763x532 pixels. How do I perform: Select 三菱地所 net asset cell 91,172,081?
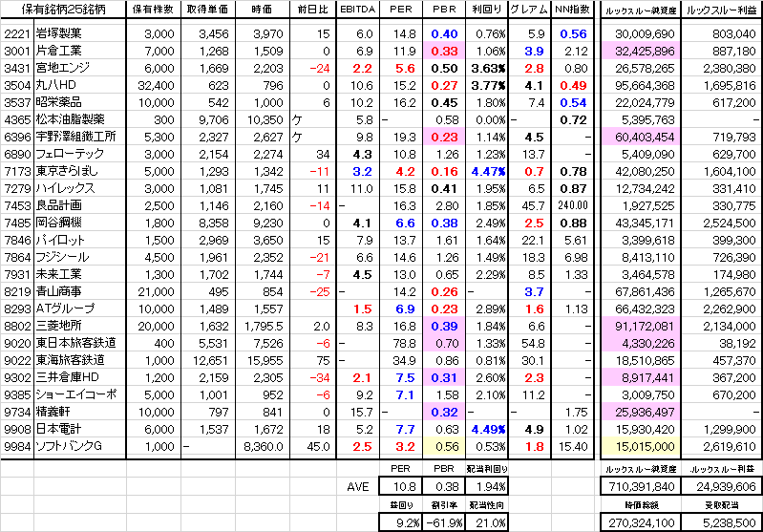(x=641, y=326)
